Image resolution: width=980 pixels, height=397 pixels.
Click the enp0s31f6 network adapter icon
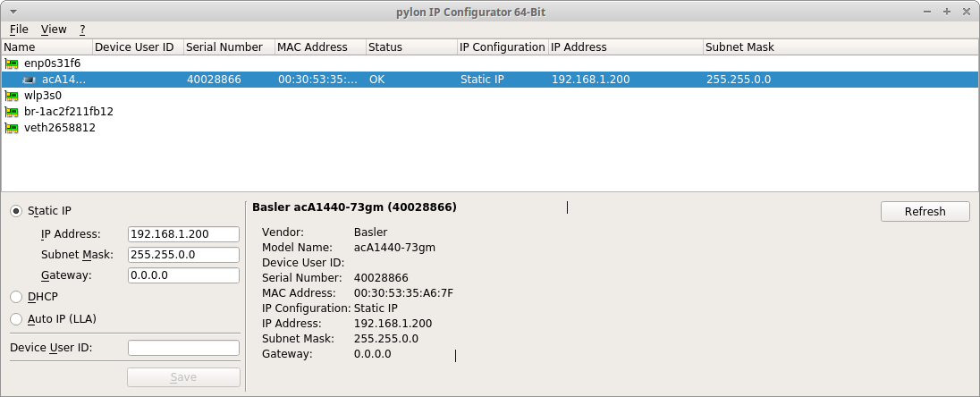point(12,63)
